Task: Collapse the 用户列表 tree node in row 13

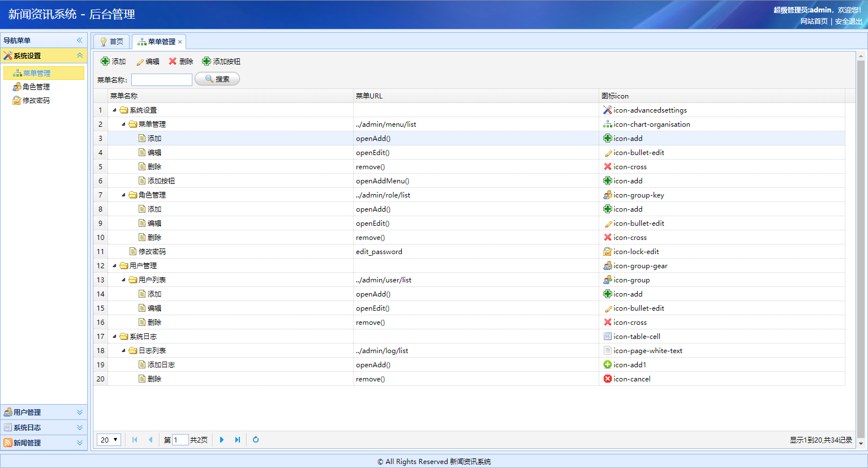Action: [x=123, y=280]
